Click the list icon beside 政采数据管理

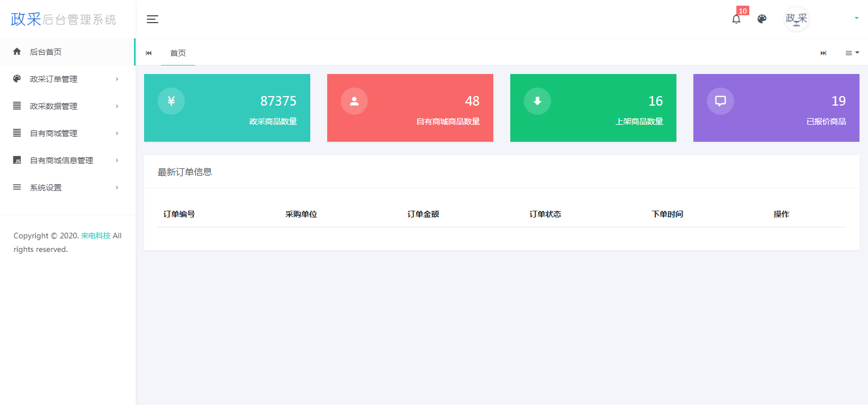[17, 106]
